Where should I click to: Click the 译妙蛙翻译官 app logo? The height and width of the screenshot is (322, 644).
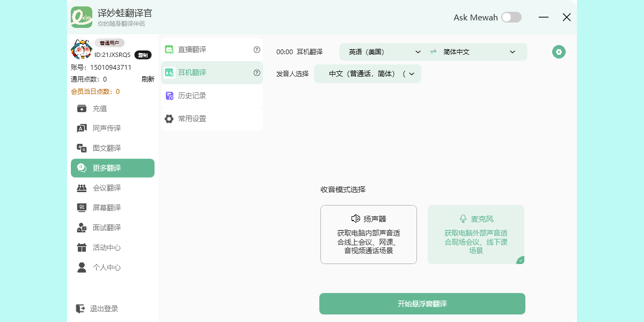pos(82,17)
